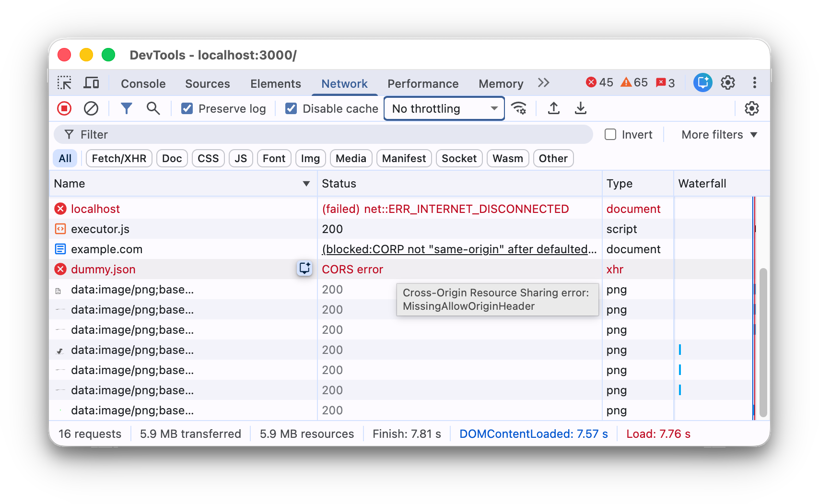Toggle the filter funnel icon
Viewport: 819px width, 504px height.
pos(126,108)
